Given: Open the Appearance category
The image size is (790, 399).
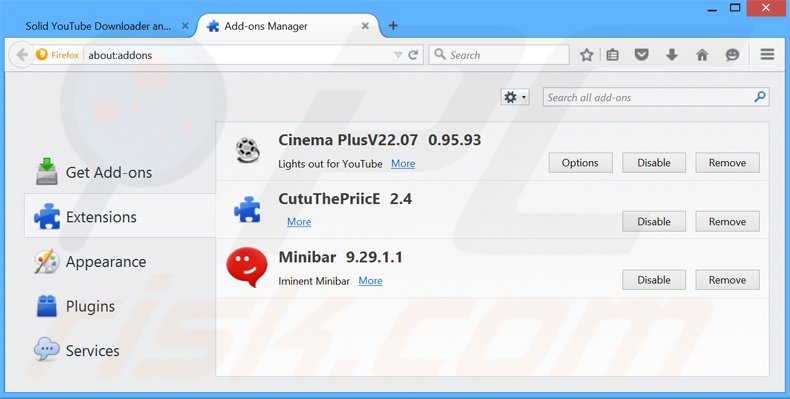Looking at the screenshot, I should click(x=120, y=261).
